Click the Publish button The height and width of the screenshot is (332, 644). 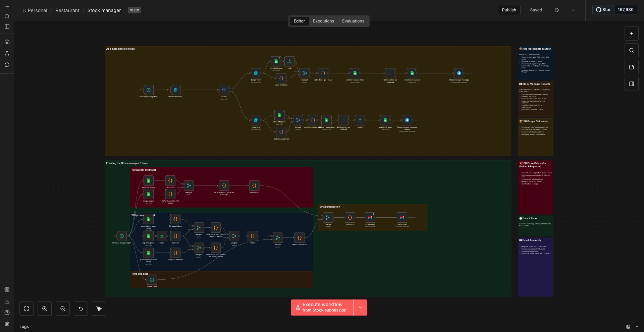[509, 10]
